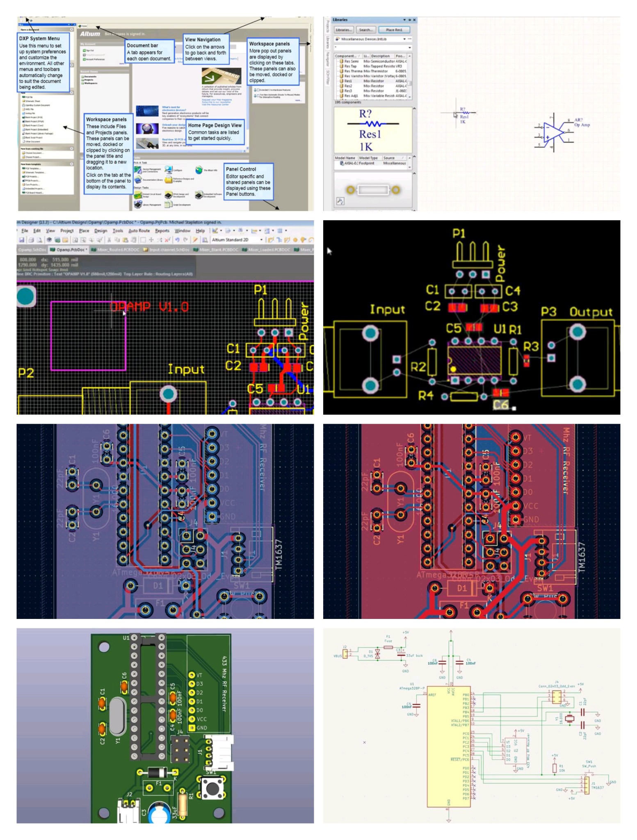Screen dimensions: 637x840
Task: Open Script Development task icon
Action: pyautogui.click(x=168, y=204)
